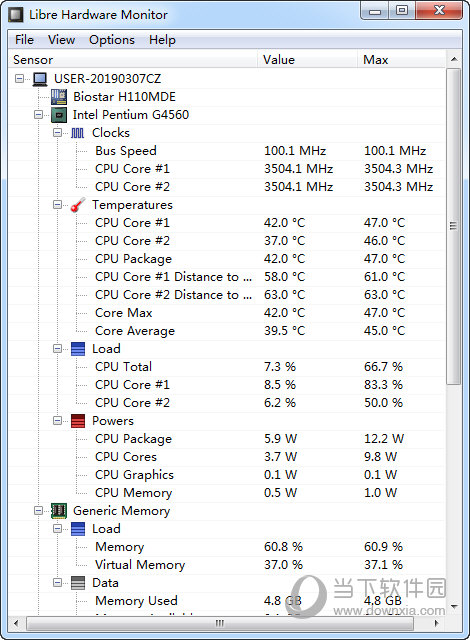Collapse the Temperatures group
Viewport: 470px width, 640px height.
58,204
